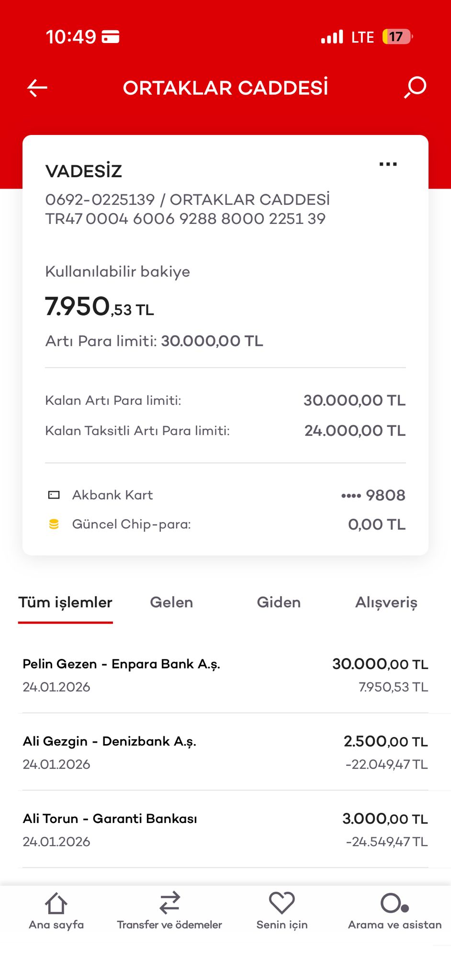Screen dimensions: 451x980
Task: Tap the Ana sayfa home icon
Action: click(56, 903)
